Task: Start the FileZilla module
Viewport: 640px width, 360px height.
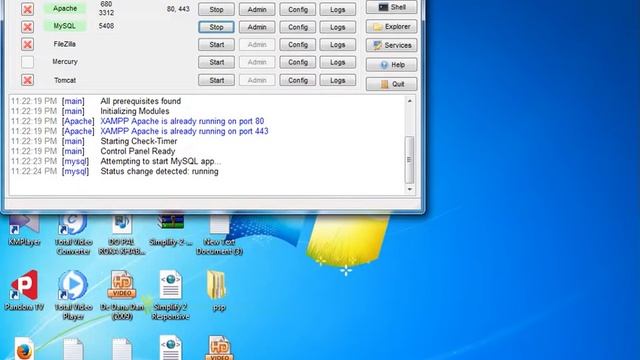Action: [216, 44]
